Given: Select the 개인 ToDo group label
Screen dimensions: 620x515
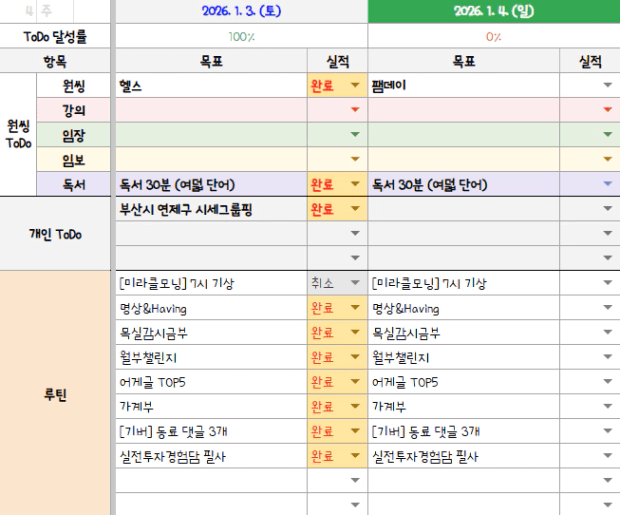Looking at the screenshot, I should 55,234.
